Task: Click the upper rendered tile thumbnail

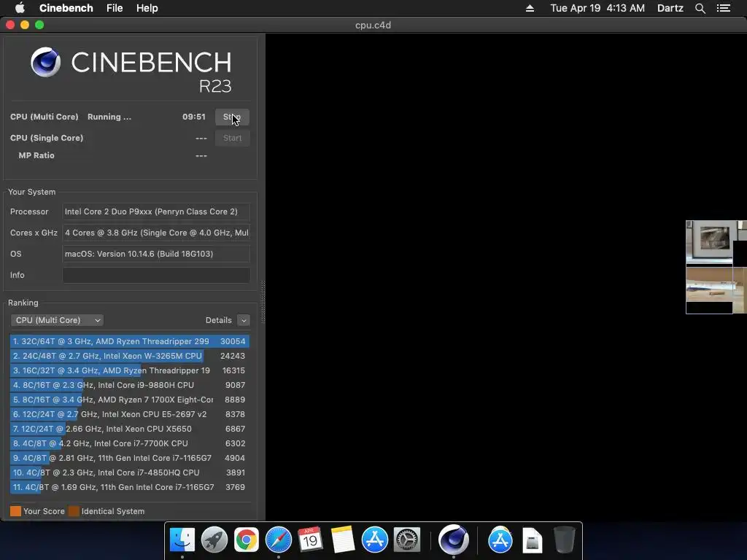Action: point(709,241)
